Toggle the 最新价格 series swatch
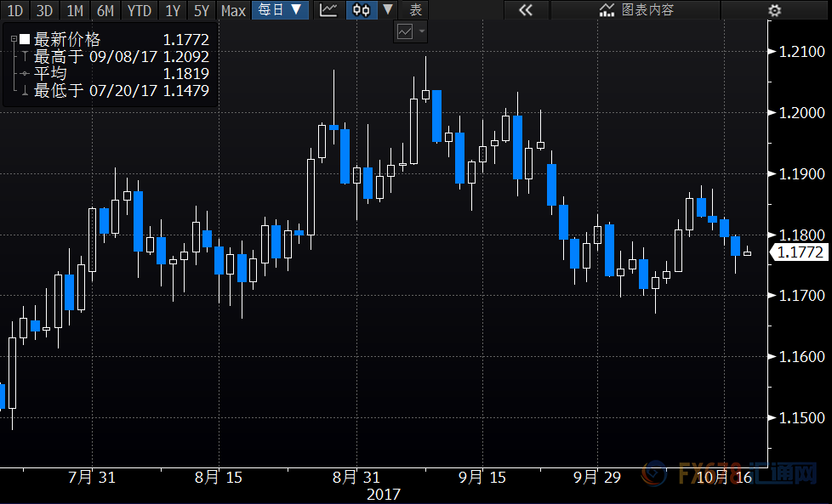The image size is (832, 504). 25,39
